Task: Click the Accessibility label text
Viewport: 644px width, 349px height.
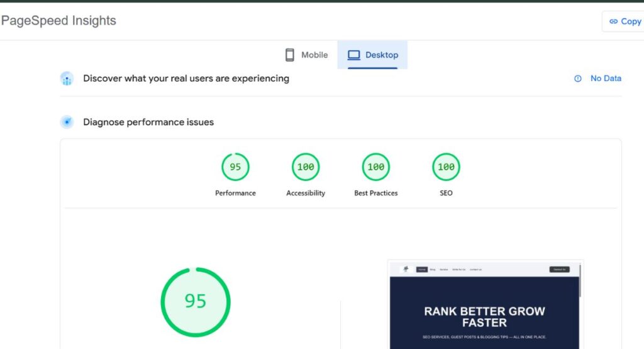Action: (306, 193)
